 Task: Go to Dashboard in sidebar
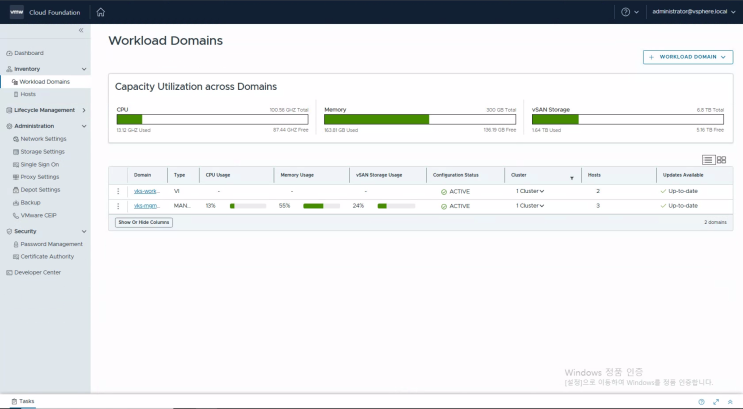click(25, 53)
